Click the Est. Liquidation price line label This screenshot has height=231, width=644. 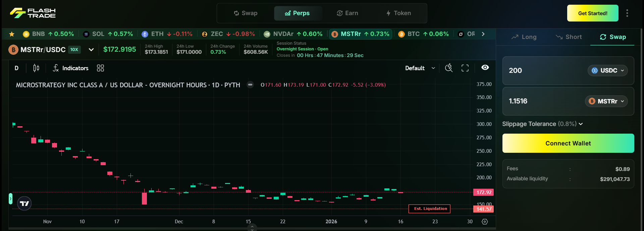(x=429, y=209)
